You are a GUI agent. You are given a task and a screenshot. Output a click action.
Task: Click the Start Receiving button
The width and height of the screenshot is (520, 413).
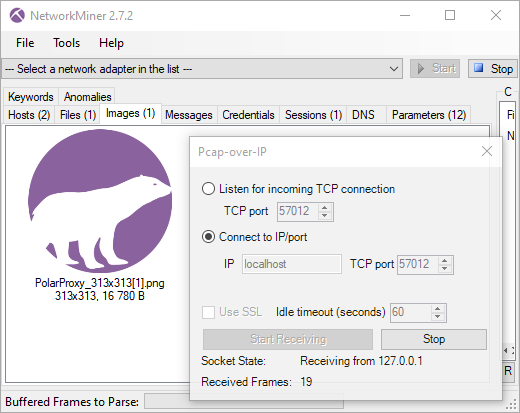(288, 339)
